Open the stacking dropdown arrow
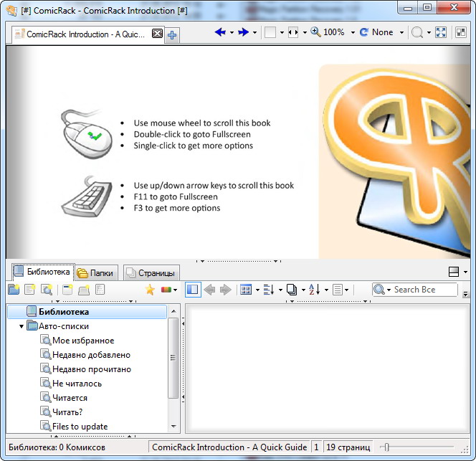Image resolution: width=476 pixels, height=461 pixels. (x=303, y=290)
